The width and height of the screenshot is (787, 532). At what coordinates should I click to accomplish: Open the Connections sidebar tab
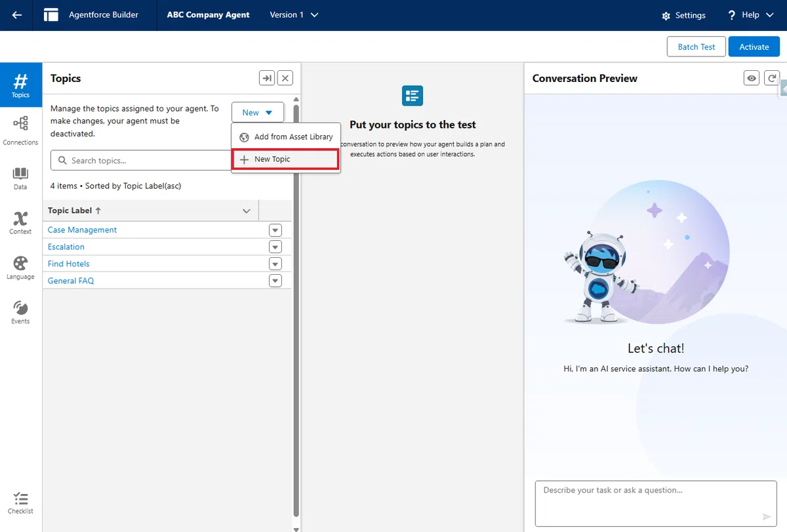(x=20, y=131)
